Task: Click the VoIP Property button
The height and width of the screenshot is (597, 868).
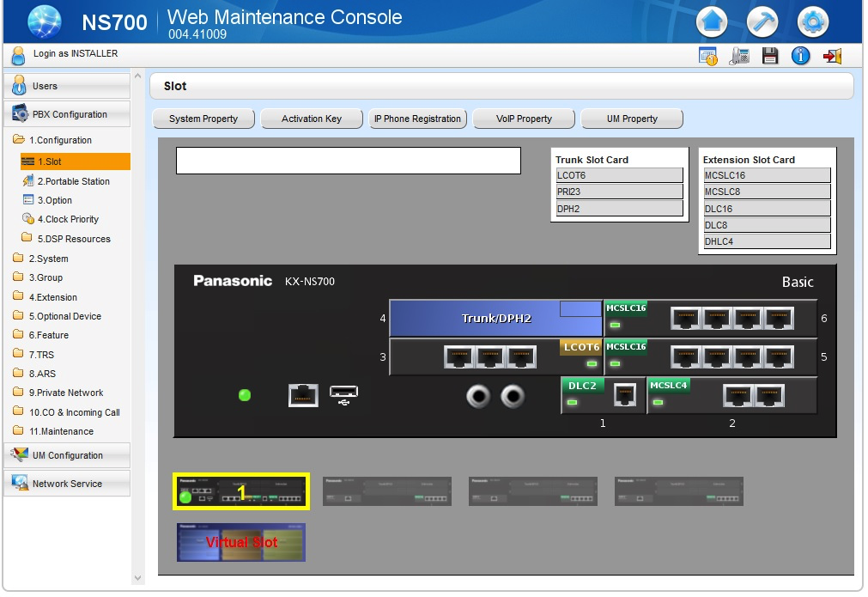Action: [524, 119]
